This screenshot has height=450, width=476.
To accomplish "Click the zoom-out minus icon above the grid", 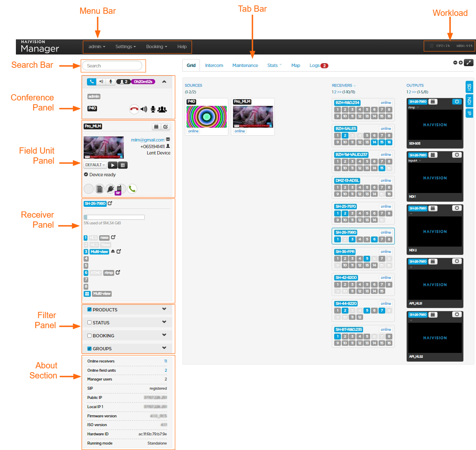I will coord(455,63).
